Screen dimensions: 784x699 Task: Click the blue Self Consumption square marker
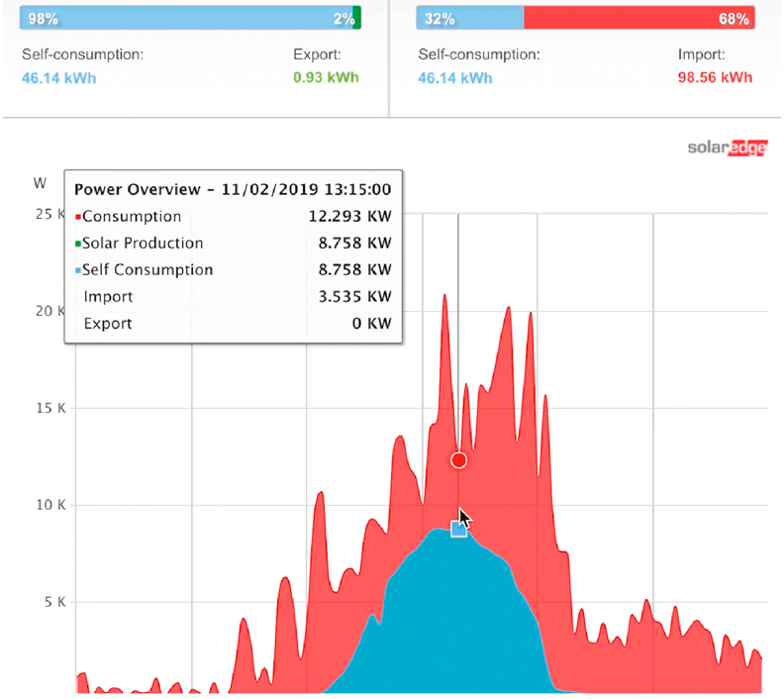coord(459,530)
